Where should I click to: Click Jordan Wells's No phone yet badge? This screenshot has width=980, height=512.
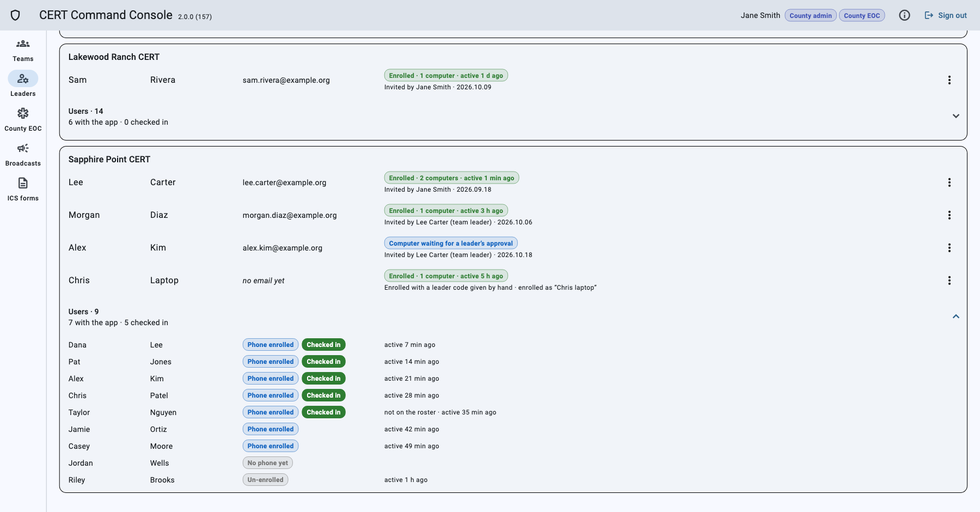point(268,462)
